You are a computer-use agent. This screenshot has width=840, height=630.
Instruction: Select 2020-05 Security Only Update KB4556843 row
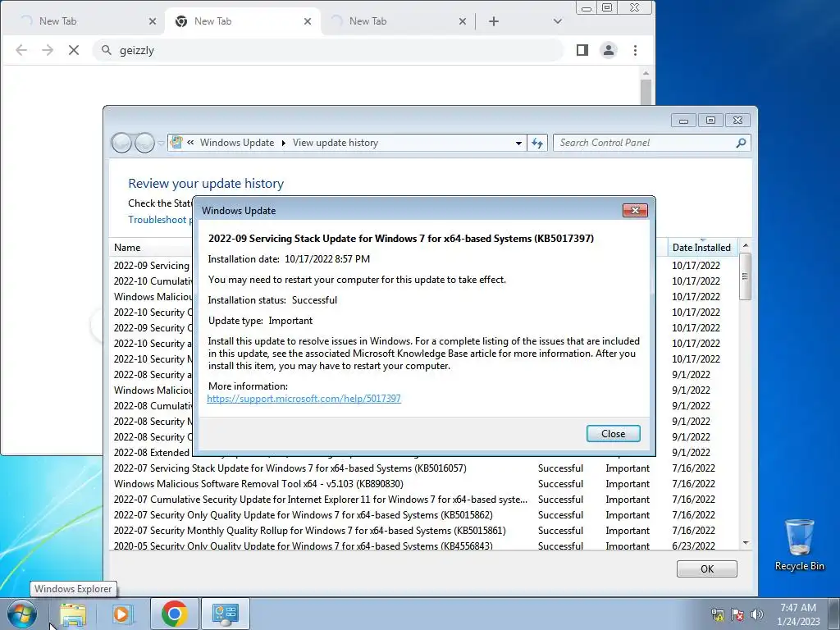pyautogui.click(x=423, y=546)
